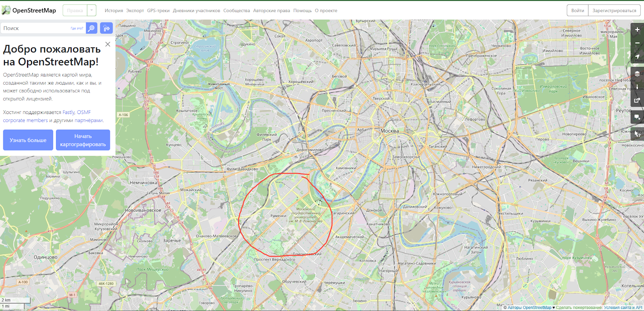Click the Крылатское district label

(x=187, y=110)
